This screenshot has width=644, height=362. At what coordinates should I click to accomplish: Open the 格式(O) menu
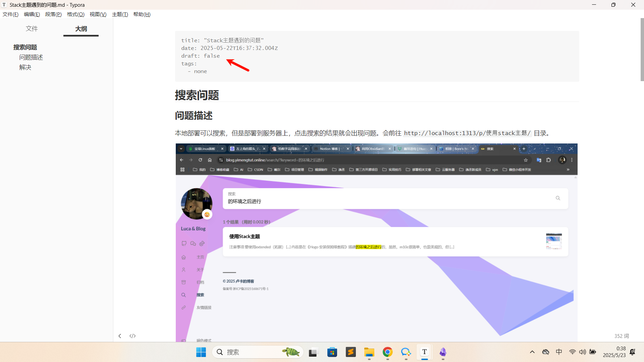[x=76, y=14]
